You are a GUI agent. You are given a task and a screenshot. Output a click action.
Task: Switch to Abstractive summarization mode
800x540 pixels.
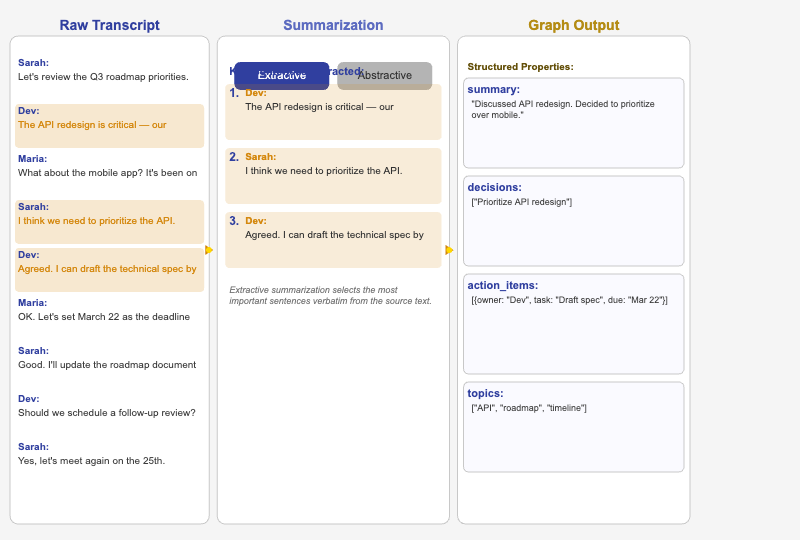(x=385, y=76)
